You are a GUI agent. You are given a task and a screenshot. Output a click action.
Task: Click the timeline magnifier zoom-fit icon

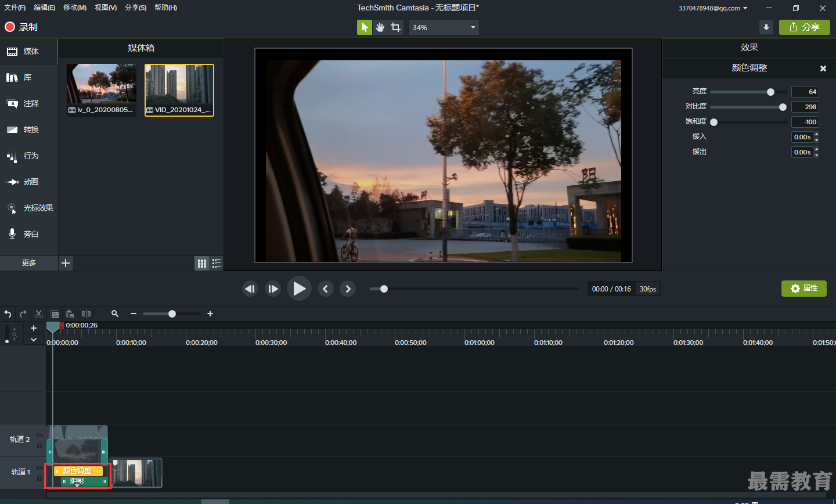[115, 314]
